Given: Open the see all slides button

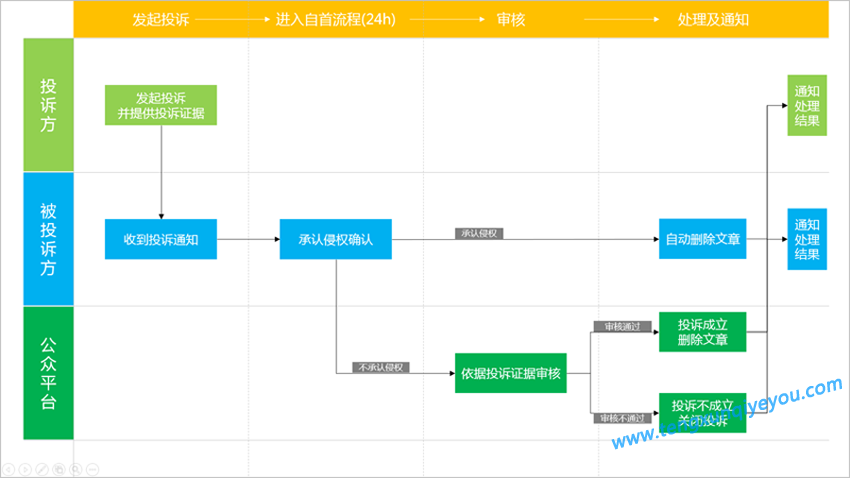Looking at the screenshot, I should pos(59,469).
